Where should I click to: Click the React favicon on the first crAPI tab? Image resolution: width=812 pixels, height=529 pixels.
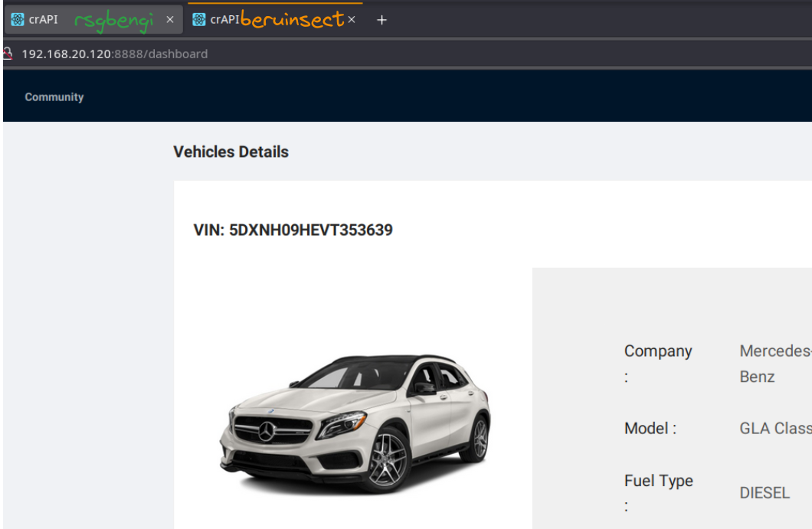coord(18,20)
